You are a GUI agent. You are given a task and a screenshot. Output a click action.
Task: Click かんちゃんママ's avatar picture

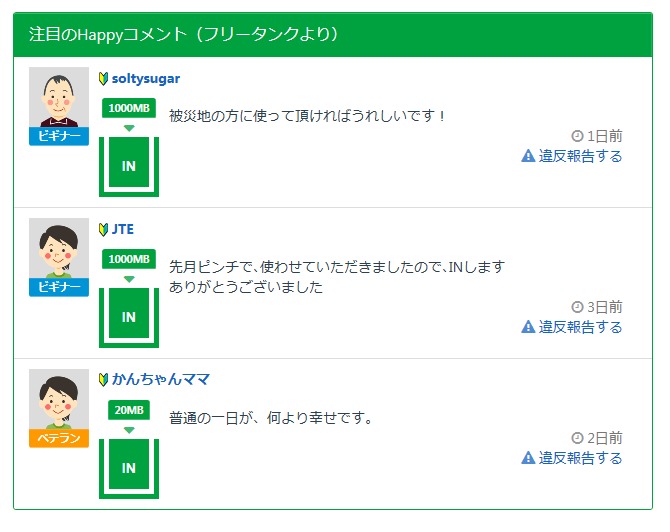pos(59,399)
